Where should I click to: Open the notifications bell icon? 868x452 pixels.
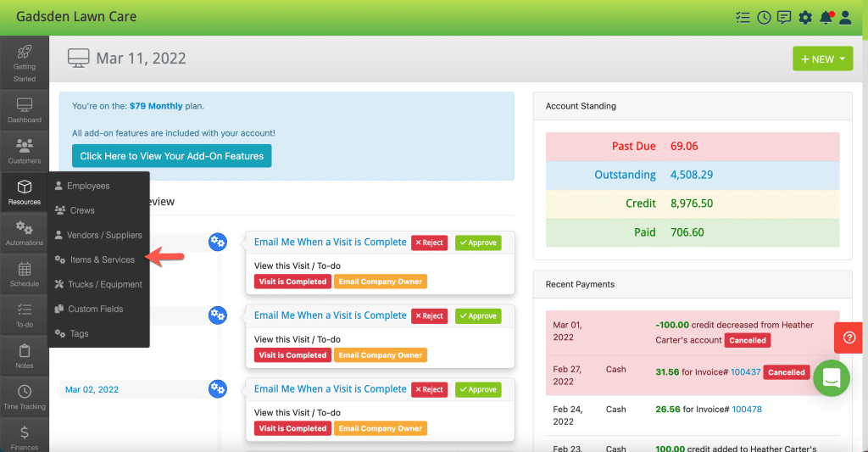pyautogui.click(x=826, y=18)
